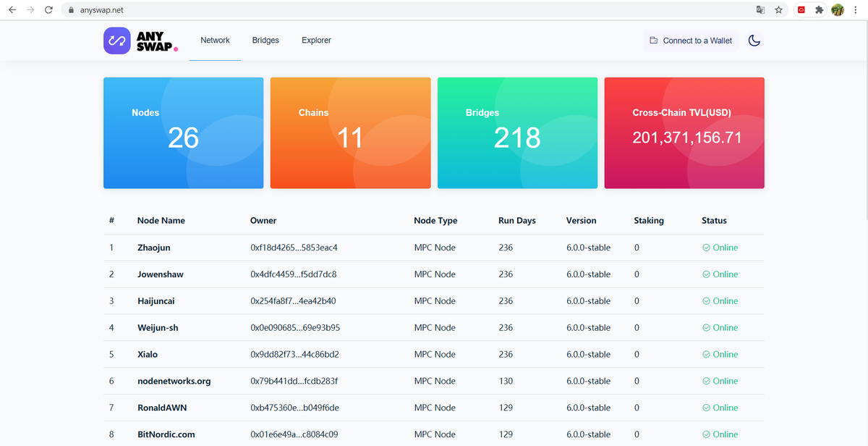Screen dimensions: 868x446
Task: Open the Network tab
Action: [215, 41]
